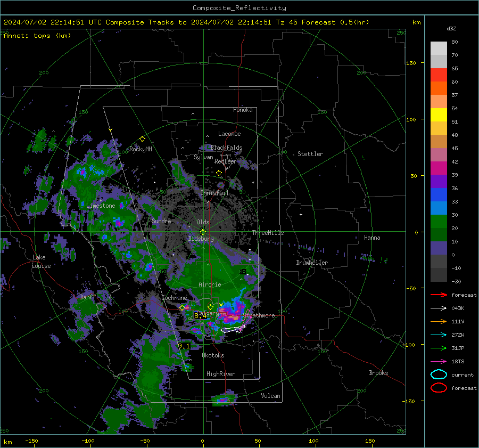The width and height of the screenshot is (479, 448).
Task: Pick the bright yellow swatch in the dBZ scale
Action: tap(439, 115)
